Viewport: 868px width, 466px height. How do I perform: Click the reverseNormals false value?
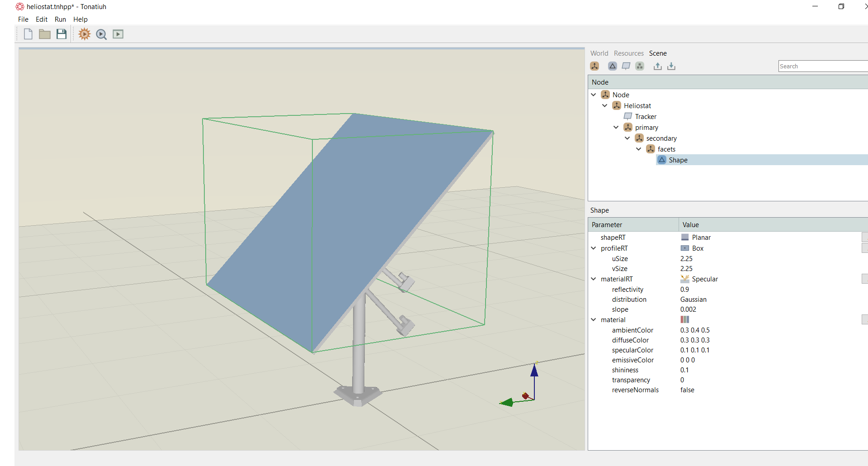(x=687, y=390)
